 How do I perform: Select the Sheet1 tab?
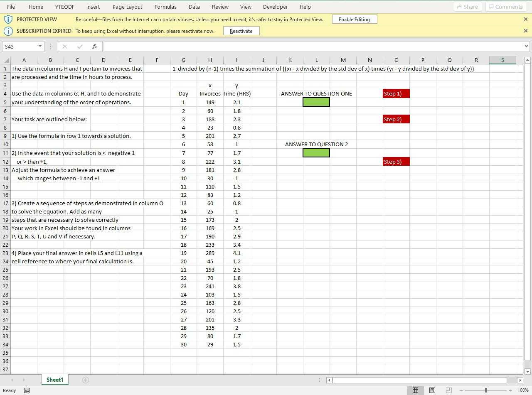click(54, 380)
